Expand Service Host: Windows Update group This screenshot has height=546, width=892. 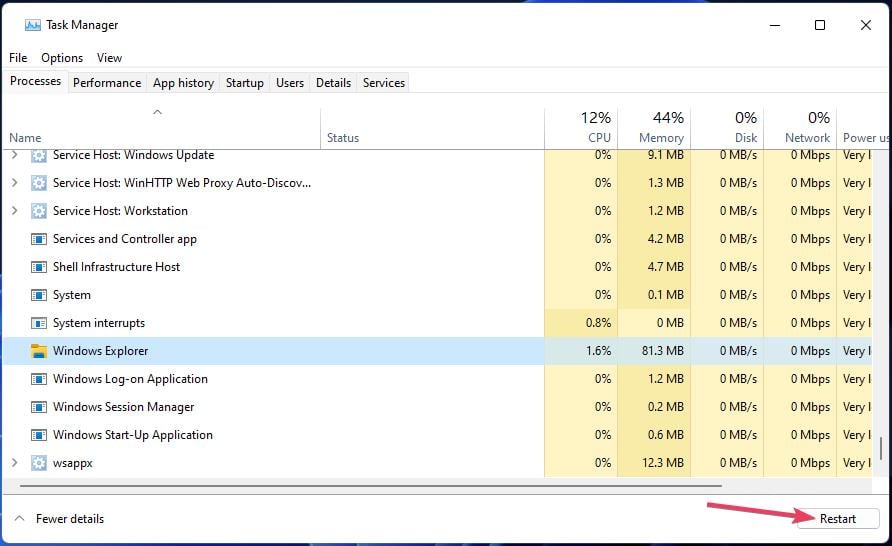[x=15, y=155]
